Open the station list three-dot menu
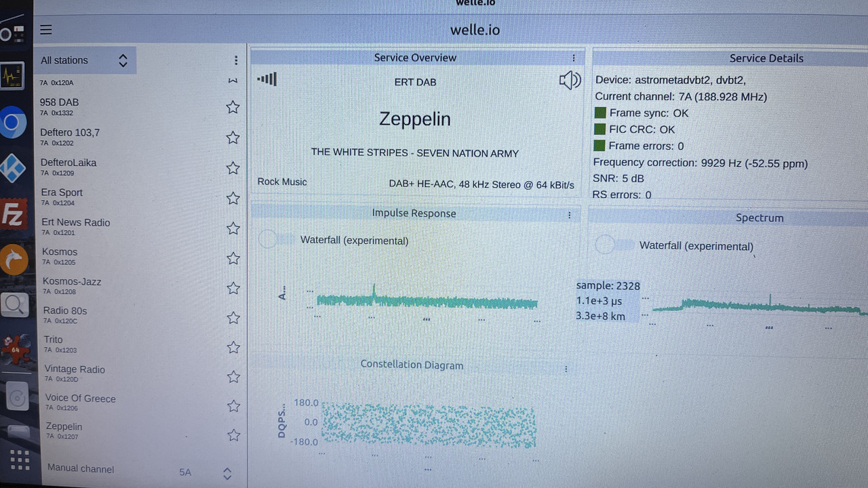This screenshot has height=488, width=868. tap(236, 60)
